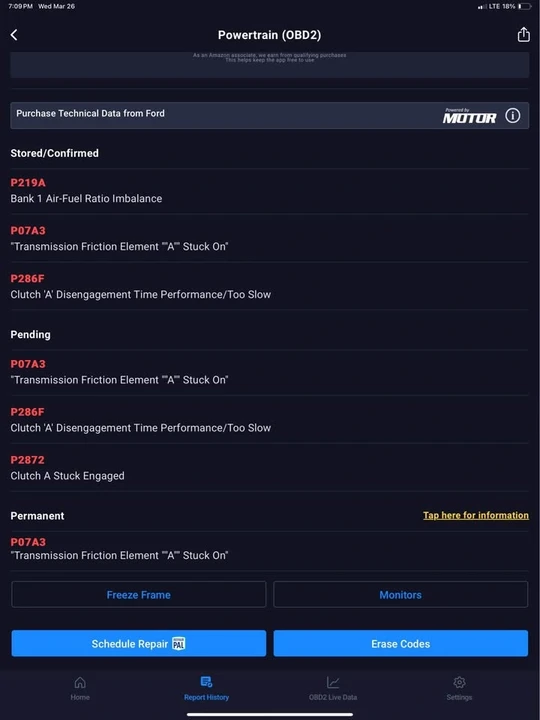Open the Freeze Frame data

pyautogui.click(x=139, y=595)
